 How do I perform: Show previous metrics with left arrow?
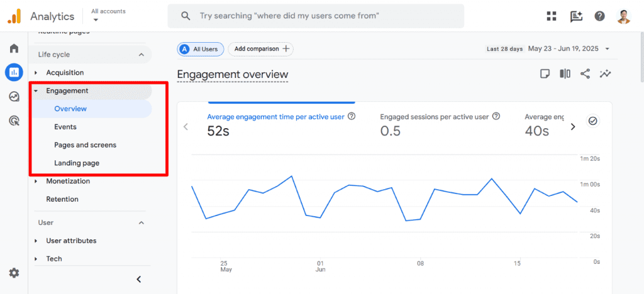(x=186, y=127)
